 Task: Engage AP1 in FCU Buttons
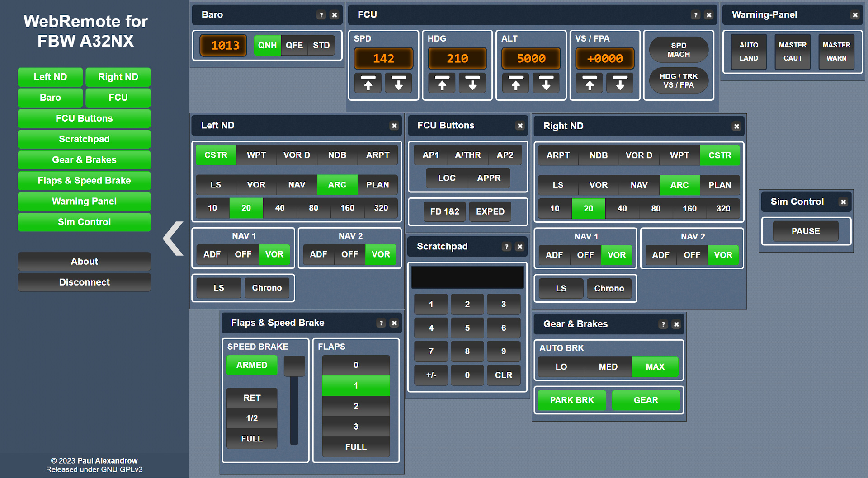(430, 155)
